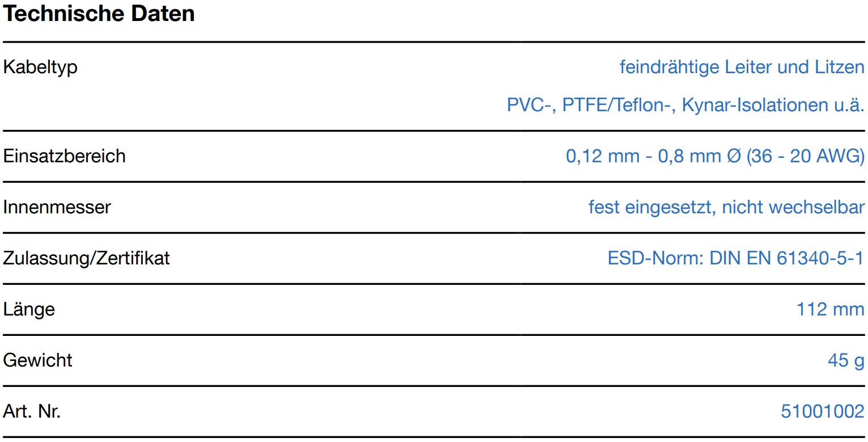The height and width of the screenshot is (442, 868).
Task: Click the article number 51001002
Action: tap(823, 411)
